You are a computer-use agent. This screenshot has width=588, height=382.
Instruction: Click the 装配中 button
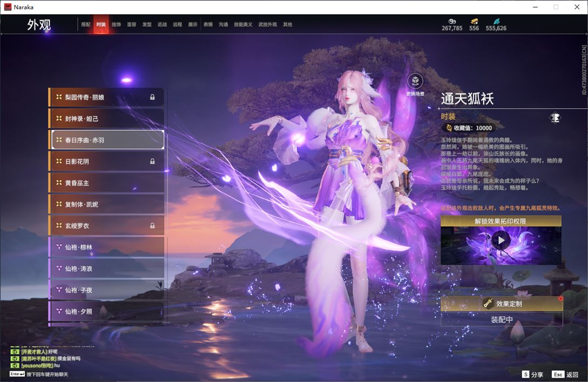point(502,320)
